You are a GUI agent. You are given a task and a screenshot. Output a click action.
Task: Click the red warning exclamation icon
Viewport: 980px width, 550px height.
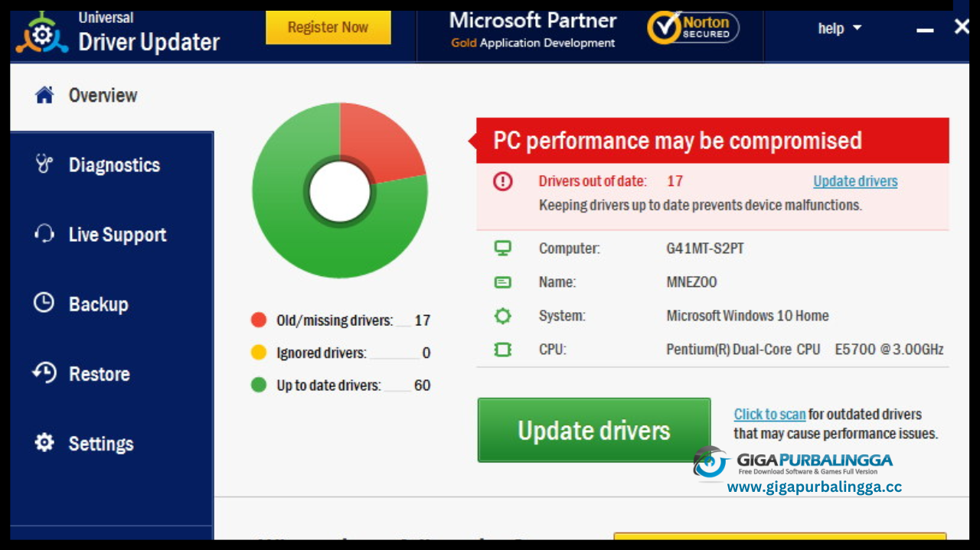[503, 181]
